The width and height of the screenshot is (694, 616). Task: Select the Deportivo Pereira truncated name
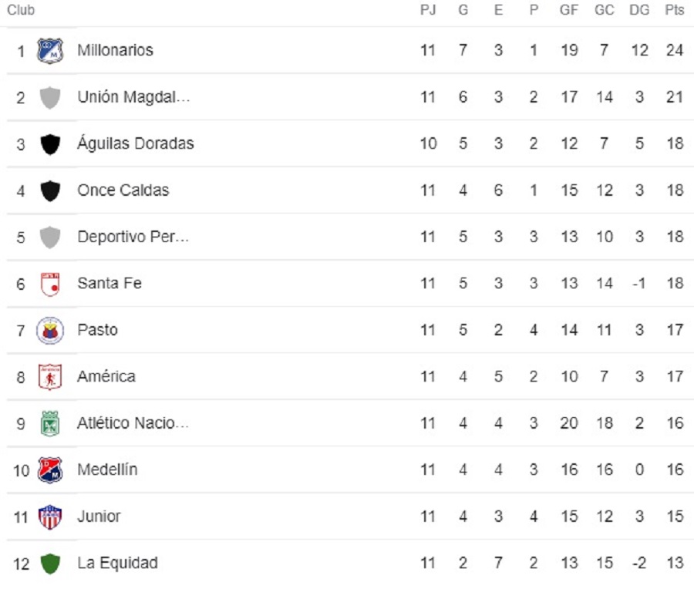pos(133,237)
